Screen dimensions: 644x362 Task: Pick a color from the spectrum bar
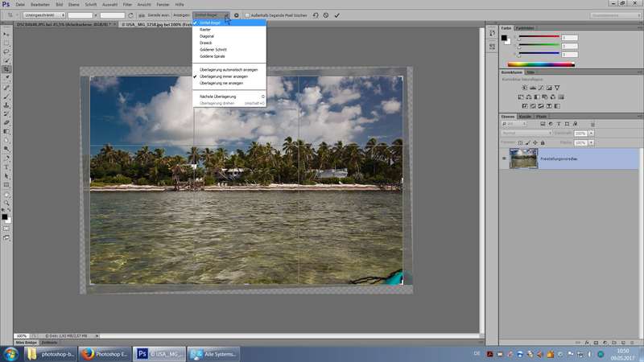point(541,64)
